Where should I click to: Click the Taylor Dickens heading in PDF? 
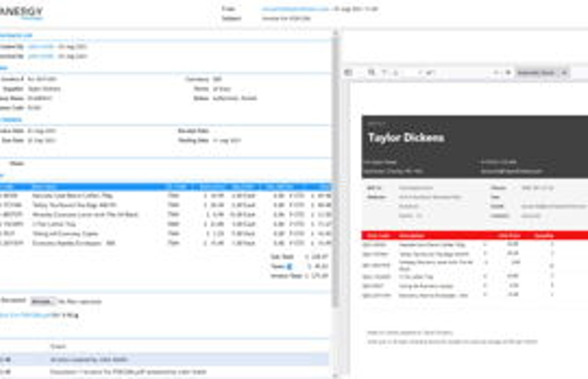(406, 138)
